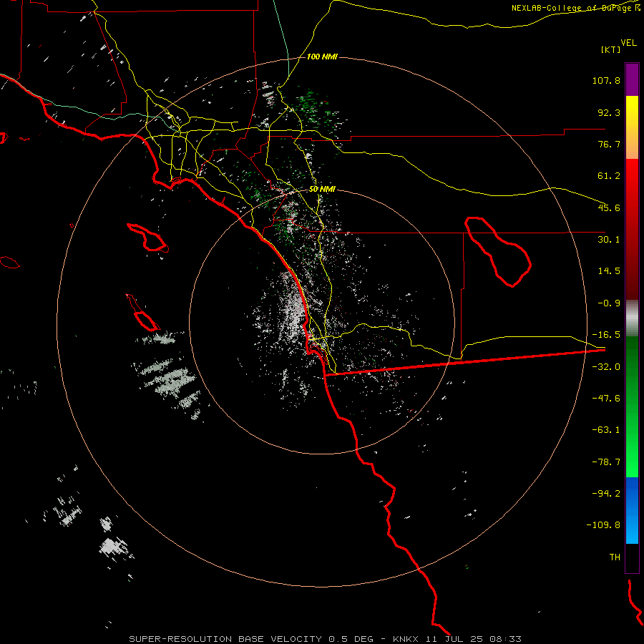This screenshot has width=644, height=644.
Task: Click the -109.8 velocity scale value
Action: point(603,525)
